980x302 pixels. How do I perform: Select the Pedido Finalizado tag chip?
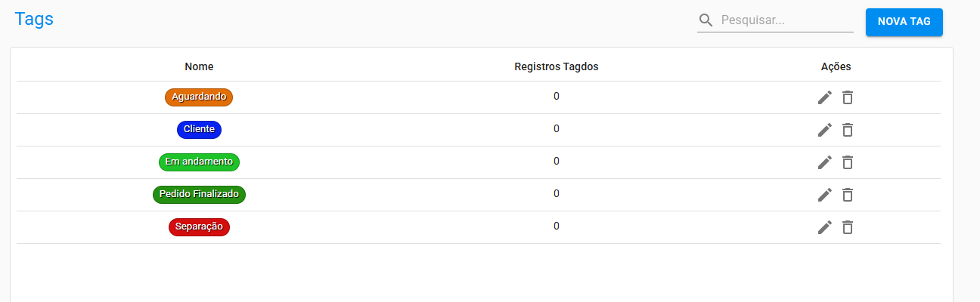199,194
